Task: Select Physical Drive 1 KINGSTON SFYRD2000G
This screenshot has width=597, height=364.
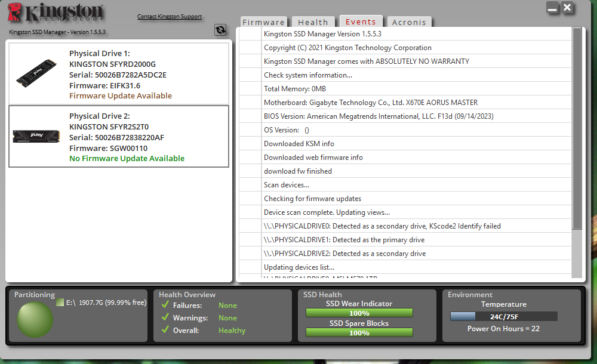Action: (119, 74)
